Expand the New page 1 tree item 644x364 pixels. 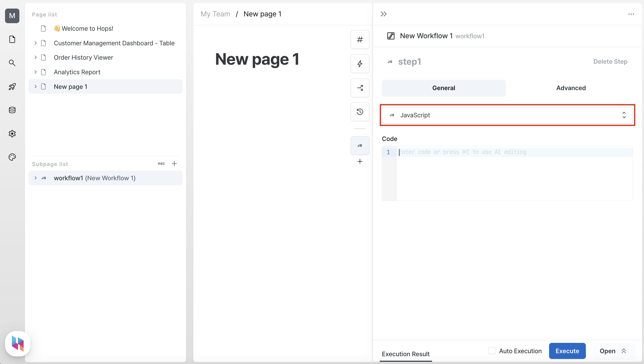36,86
